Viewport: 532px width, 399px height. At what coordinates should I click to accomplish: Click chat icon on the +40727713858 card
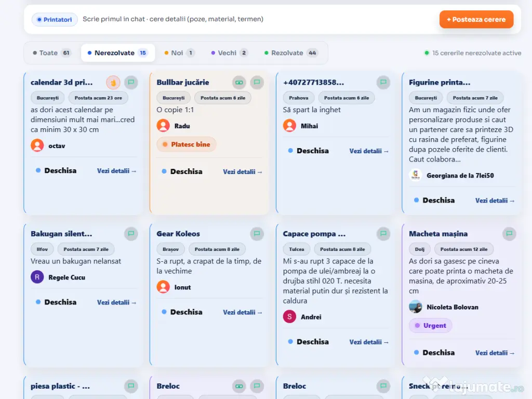click(383, 82)
